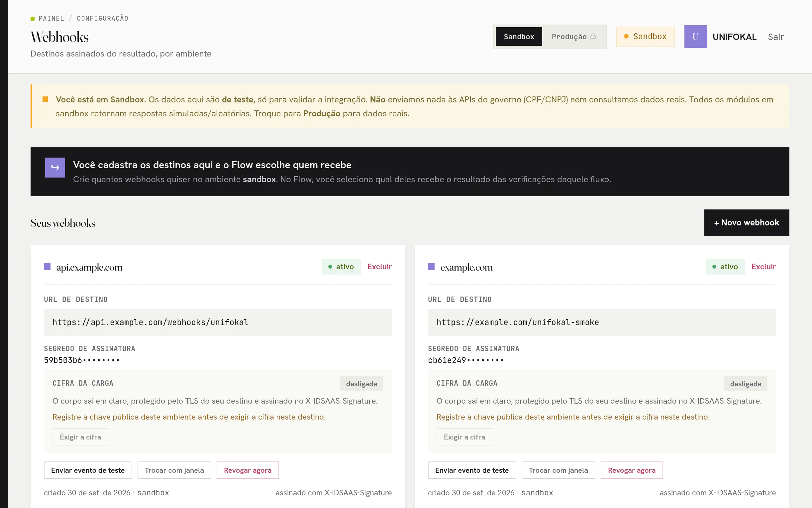Click signing secret cb61e249
Viewport: 812px width, 508px height.
465,360
